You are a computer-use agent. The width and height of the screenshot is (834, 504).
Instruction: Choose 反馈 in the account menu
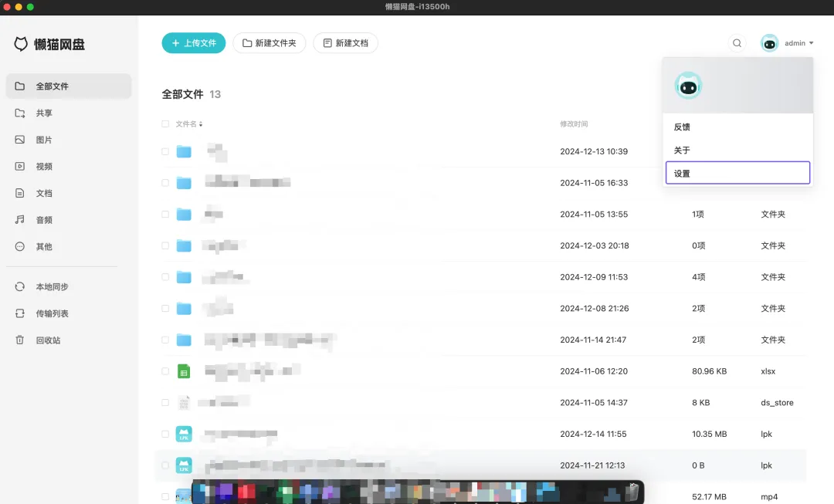click(x=737, y=127)
